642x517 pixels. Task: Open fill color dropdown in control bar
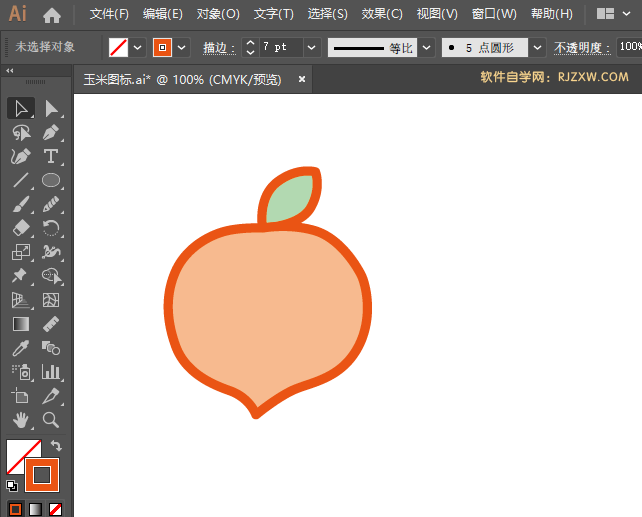(137, 47)
